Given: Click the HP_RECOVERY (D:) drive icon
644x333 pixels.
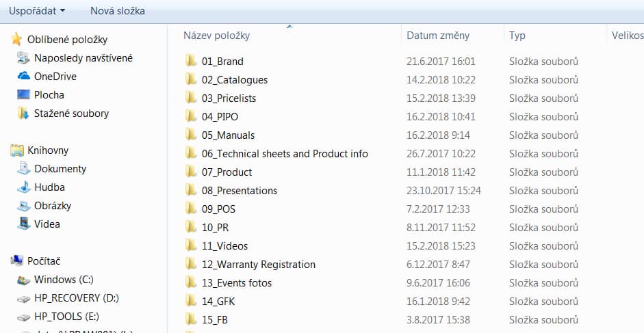Looking at the screenshot, I should (23, 298).
